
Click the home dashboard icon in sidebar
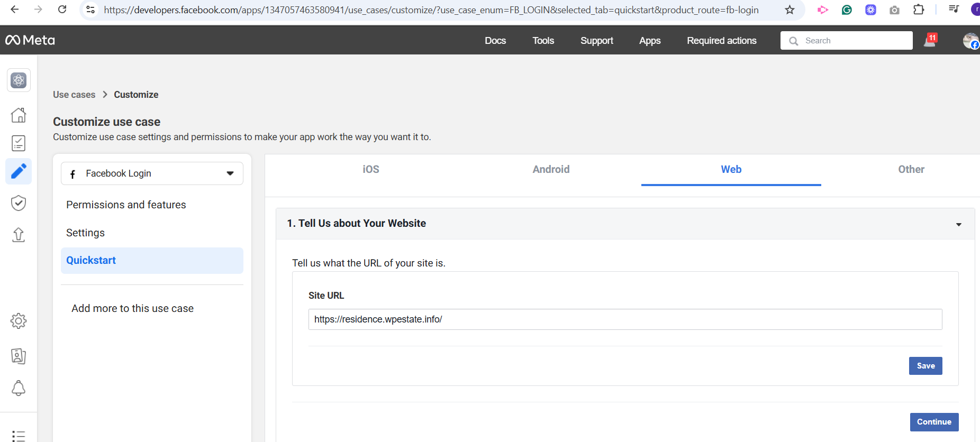[19, 115]
